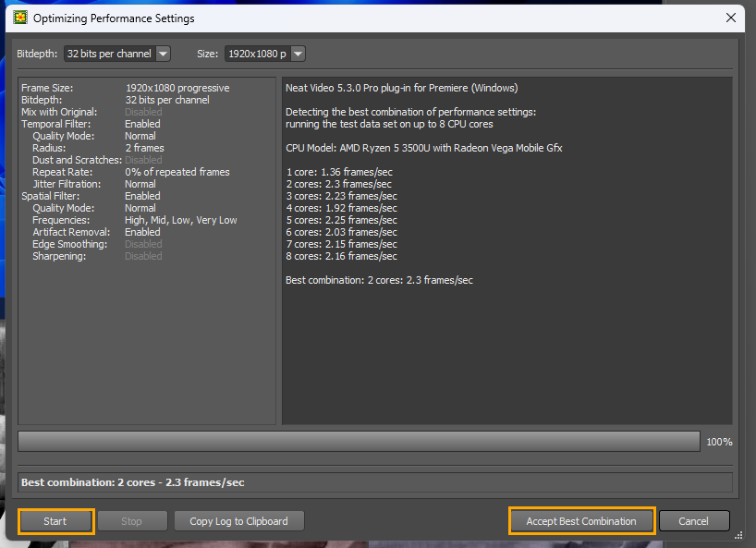Click the '100%' progress percentage text
The width and height of the screenshot is (756, 548).
point(719,442)
